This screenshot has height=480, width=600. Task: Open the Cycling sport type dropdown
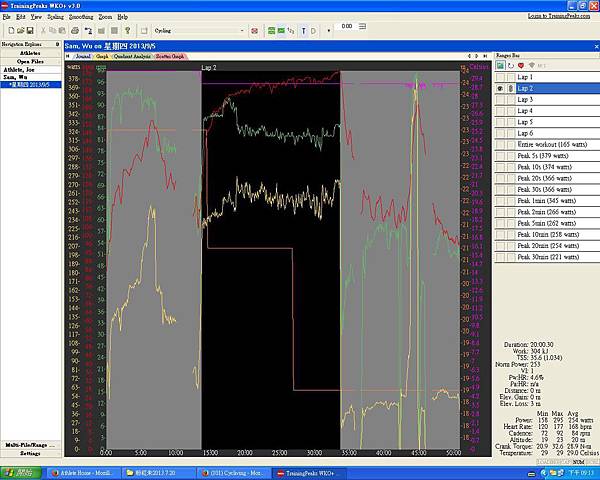point(242,31)
